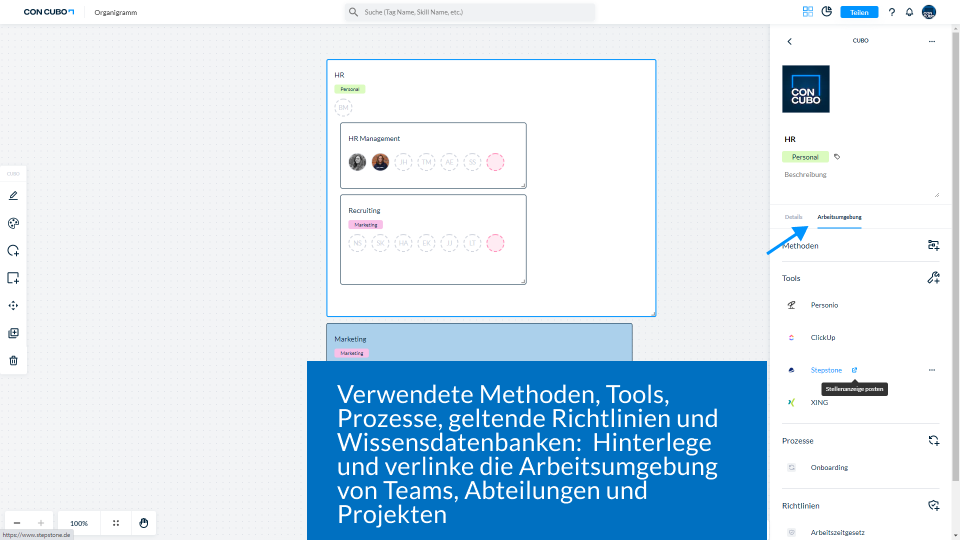Click the EK role placeholder in Recruiting

(426, 243)
